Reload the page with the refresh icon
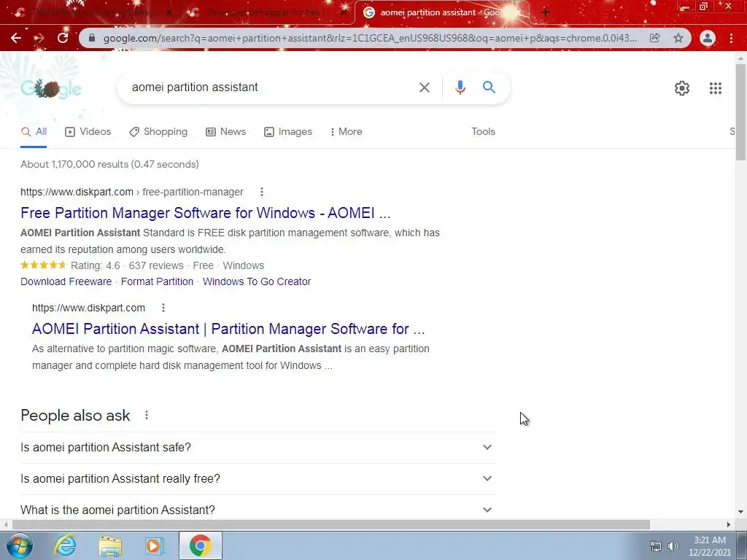The height and width of the screenshot is (560, 747). point(63,38)
